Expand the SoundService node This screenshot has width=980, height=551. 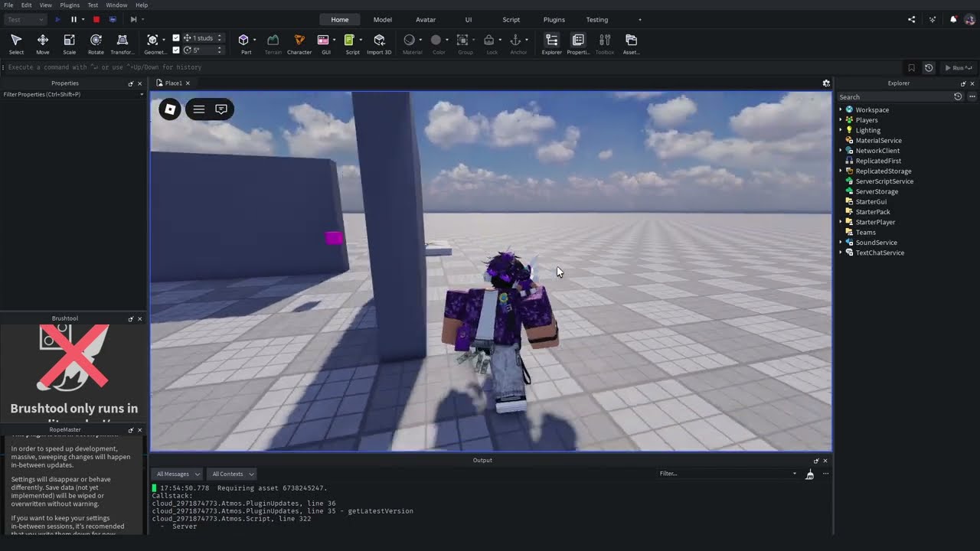click(x=841, y=243)
